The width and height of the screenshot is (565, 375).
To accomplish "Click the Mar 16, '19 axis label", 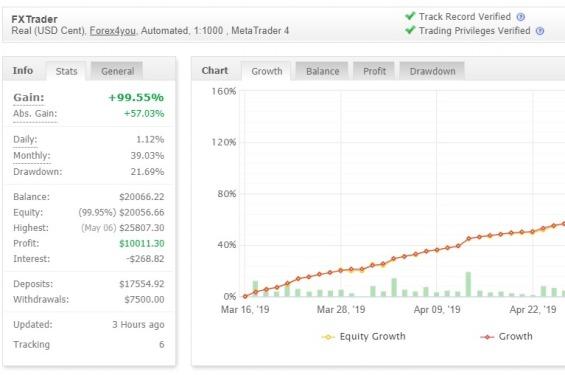I will coord(245,310).
